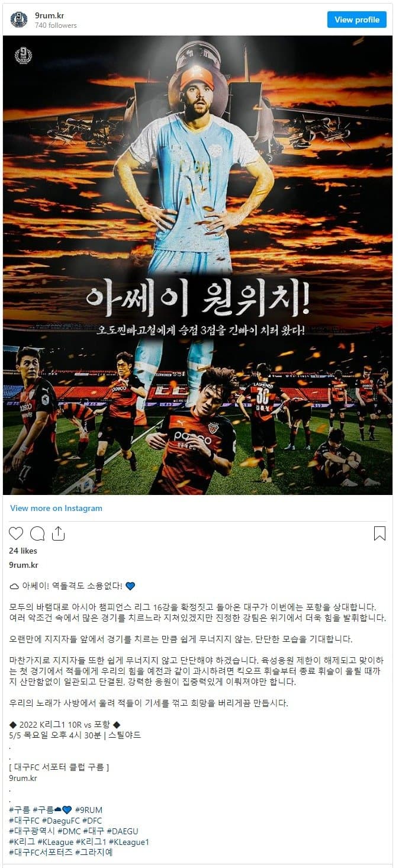Save the post with the bookmark icon
This screenshot has width=399, height=868.
click(x=379, y=533)
